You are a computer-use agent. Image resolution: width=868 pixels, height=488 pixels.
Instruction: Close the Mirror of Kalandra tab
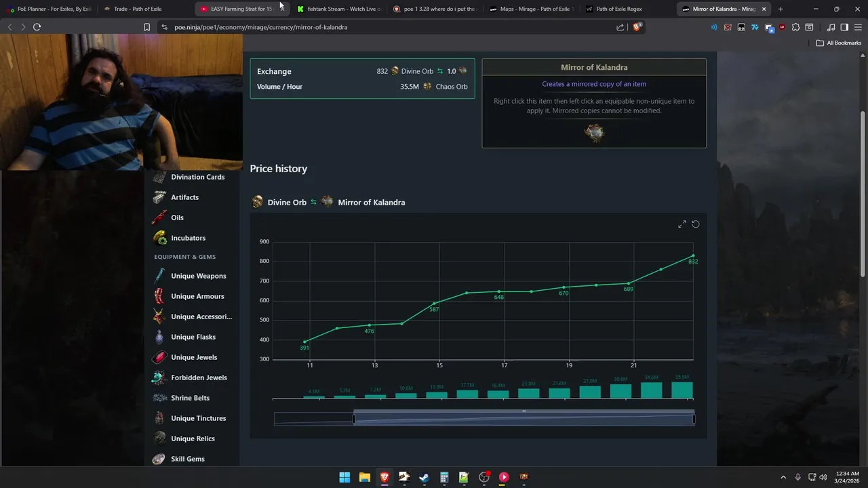click(x=764, y=9)
